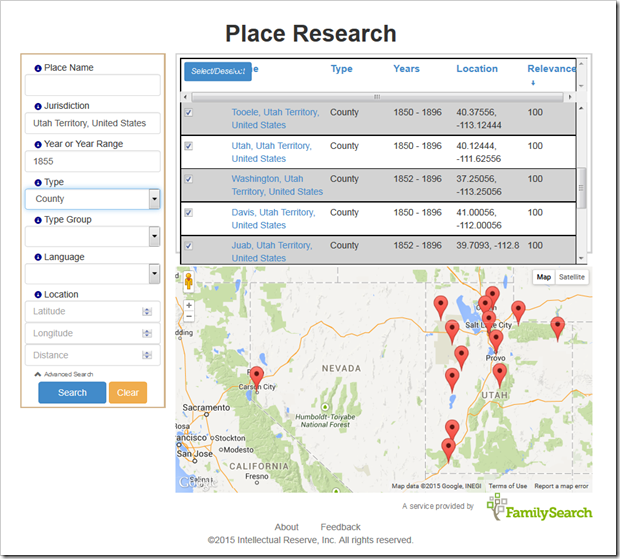Click the About footer link
The image size is (620, 559).
click(x=287, y=527)
